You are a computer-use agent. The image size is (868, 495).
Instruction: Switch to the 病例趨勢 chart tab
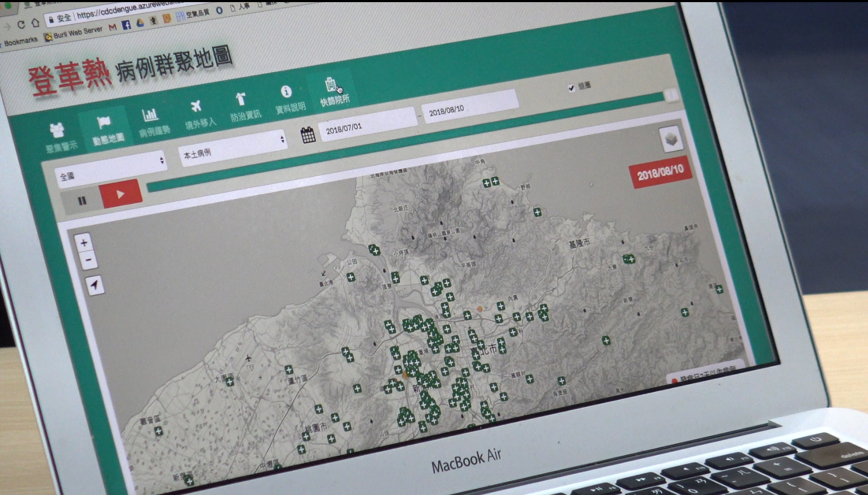152,121
